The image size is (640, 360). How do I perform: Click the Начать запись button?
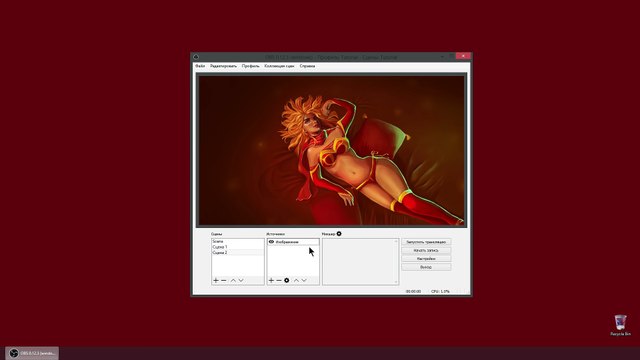pyautogui.click(x=426, y=250)
